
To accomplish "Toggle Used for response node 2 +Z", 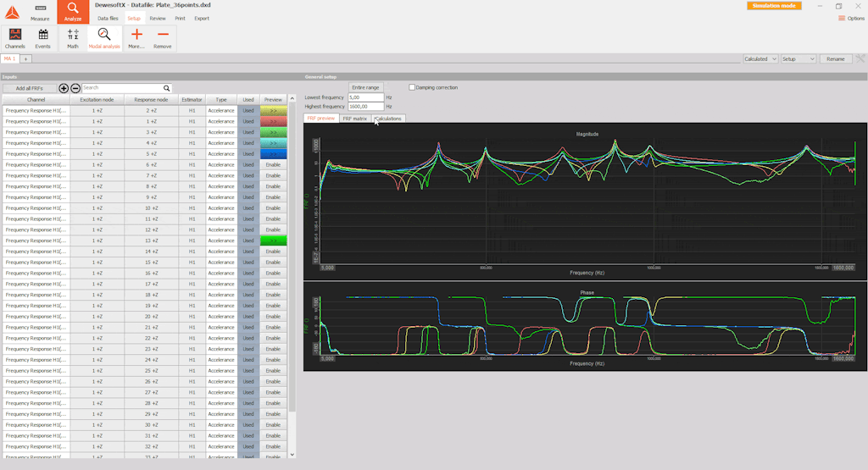I will click(x=248, y=111).
